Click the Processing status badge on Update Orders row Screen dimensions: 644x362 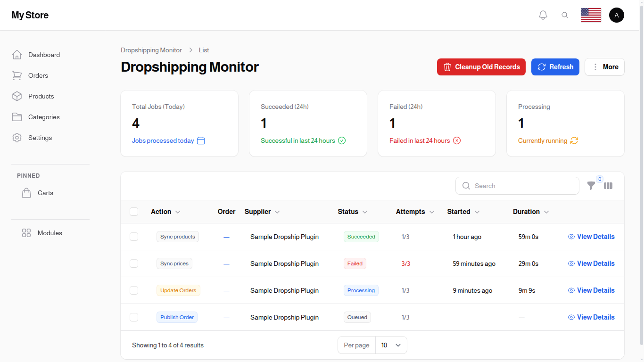[x=361, y=290]
